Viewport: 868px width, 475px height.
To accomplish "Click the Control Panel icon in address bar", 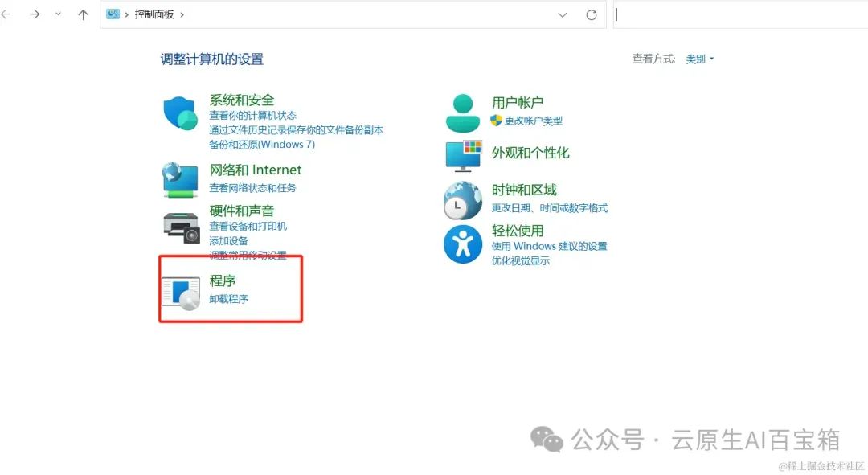I will (113, 14).
